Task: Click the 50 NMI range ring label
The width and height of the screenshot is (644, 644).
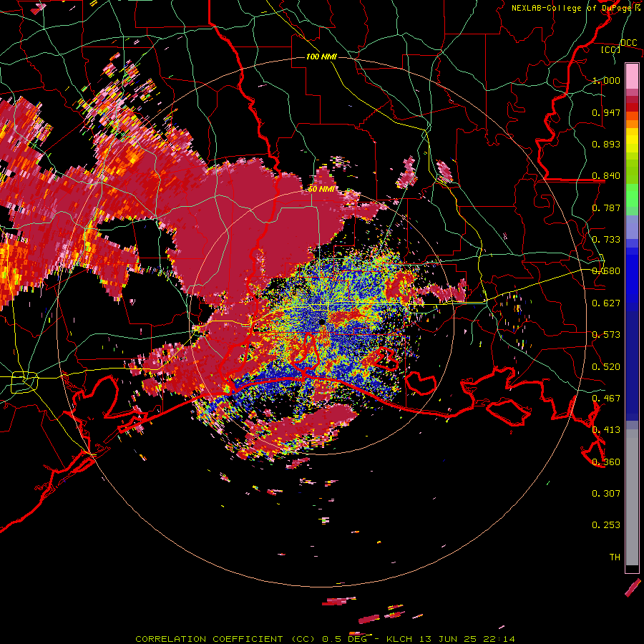Action: [x=321, y=190]
